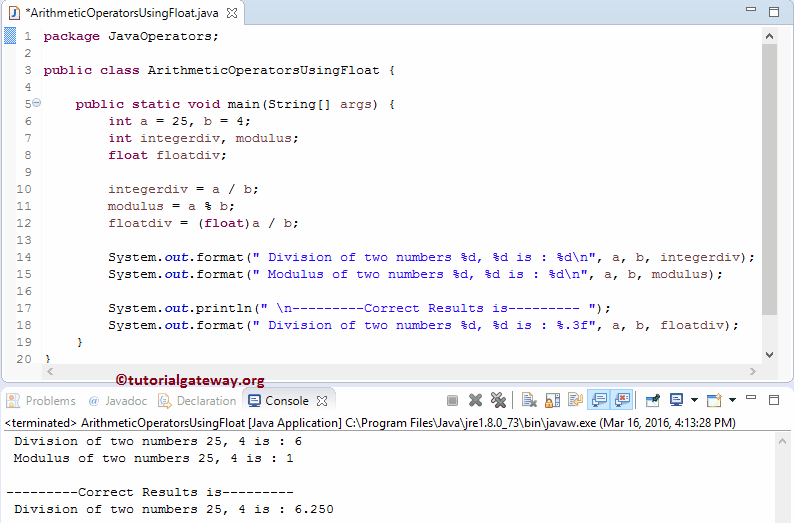The height and width of the screenshot is (523, 794).
Task: Click terminated launch description in Console
Action: coord(370,423)
